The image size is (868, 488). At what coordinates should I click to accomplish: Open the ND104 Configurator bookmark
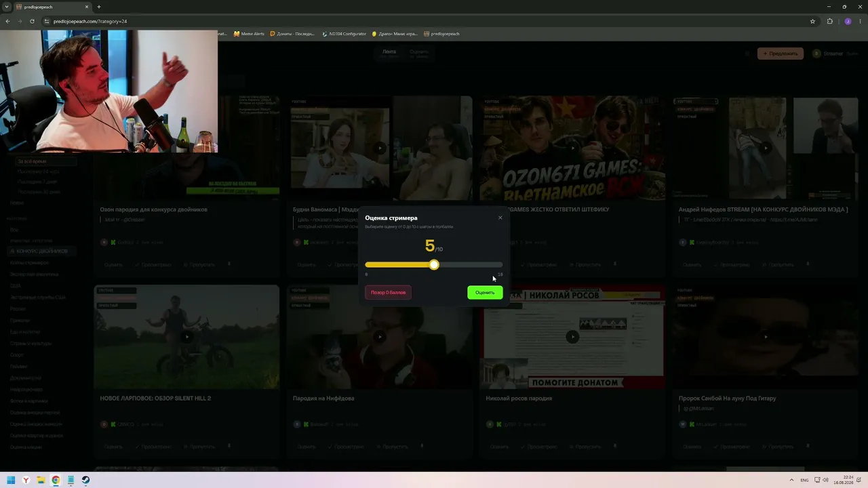tap(344, 33)
